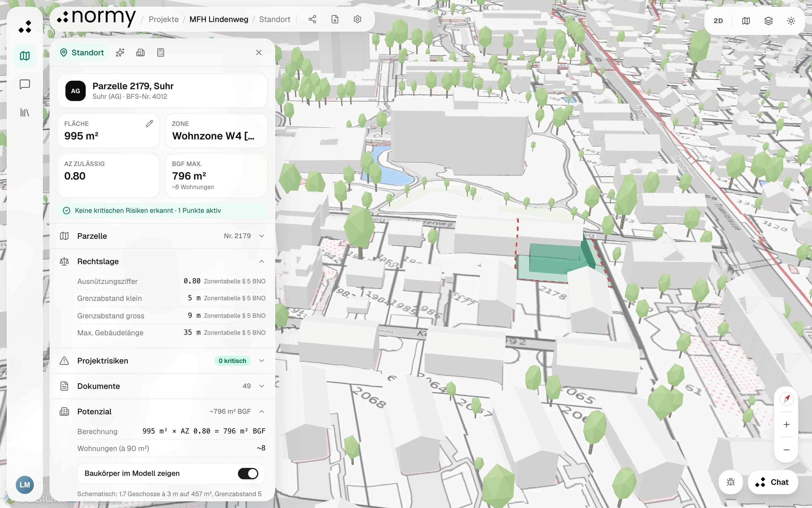812x508 pixels.
Task: Open the chat messages sidebar icon
Action: 25,84
